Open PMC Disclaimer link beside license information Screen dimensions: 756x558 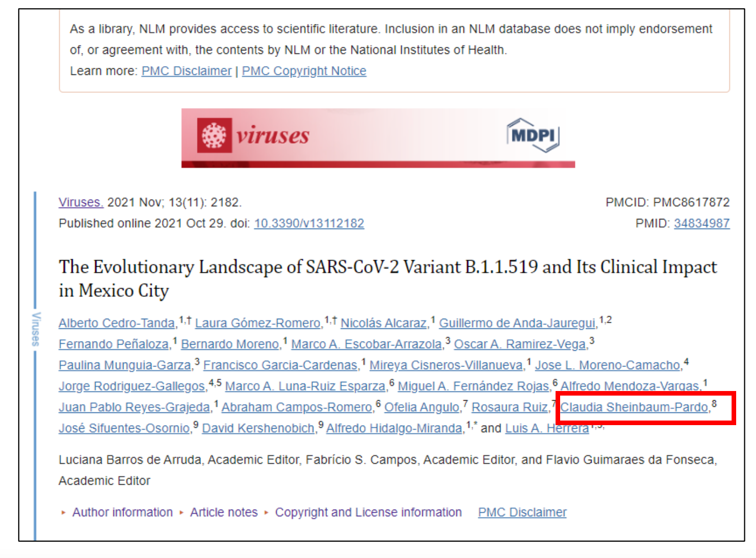click(522, 512)
